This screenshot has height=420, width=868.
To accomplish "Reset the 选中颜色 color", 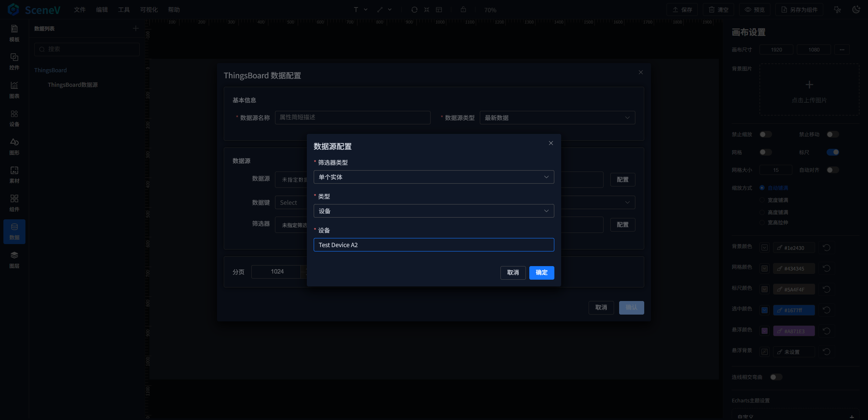I will (827, 310).
